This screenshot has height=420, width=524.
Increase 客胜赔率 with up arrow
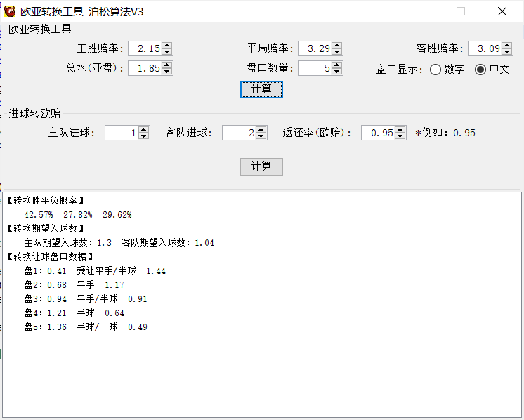pyautogui.click(x=507, y=45)
